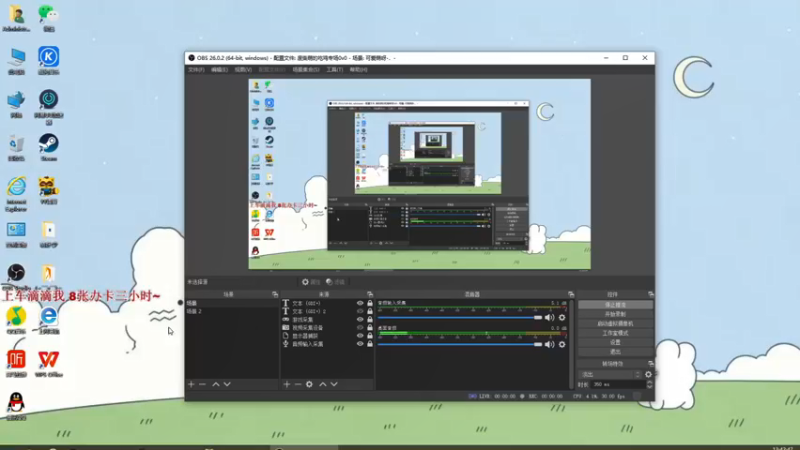
Task: Toggle visibility of 文本 (GDI+) source
Action: pos(360,303)
